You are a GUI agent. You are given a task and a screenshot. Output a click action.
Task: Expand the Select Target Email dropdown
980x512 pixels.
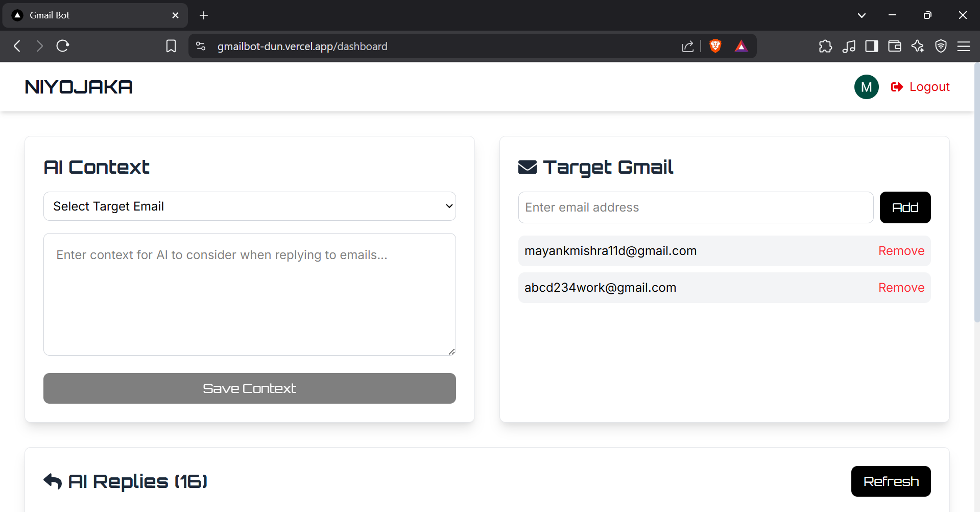249,206
